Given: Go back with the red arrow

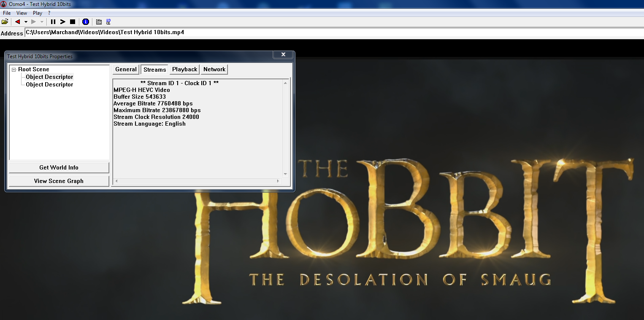Looking at the screenshot, I should point(17,22).
